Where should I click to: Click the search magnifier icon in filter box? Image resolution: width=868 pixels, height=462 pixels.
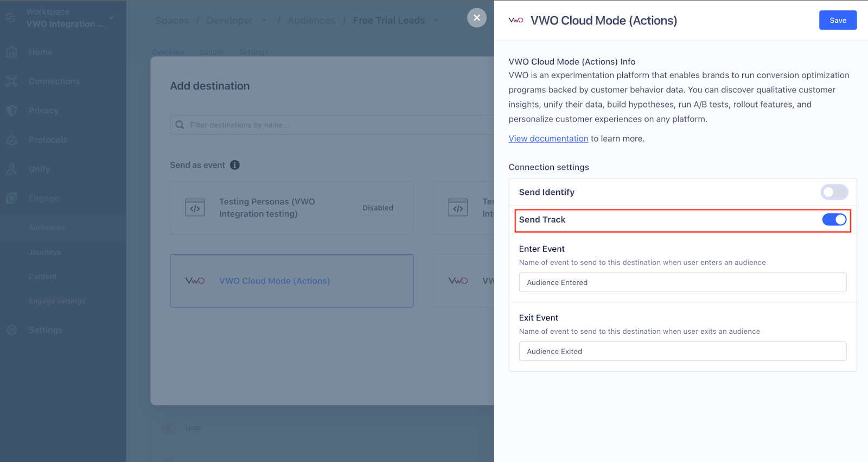(180, 125)
